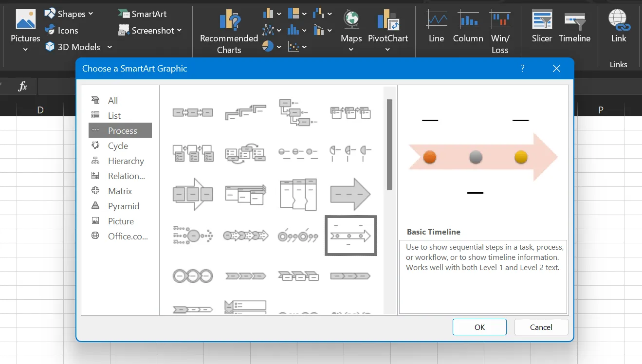Expand the 3D Models dropdown arrow
The height and width of the screenshot is (364, 642).
pos(110,47)
